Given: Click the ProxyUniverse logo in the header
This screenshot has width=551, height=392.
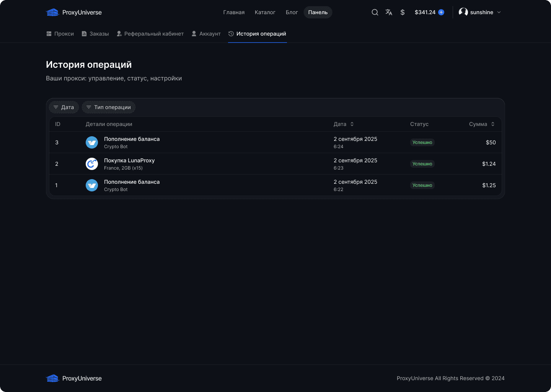Looking at the screenshot, I should pos(74,12).
